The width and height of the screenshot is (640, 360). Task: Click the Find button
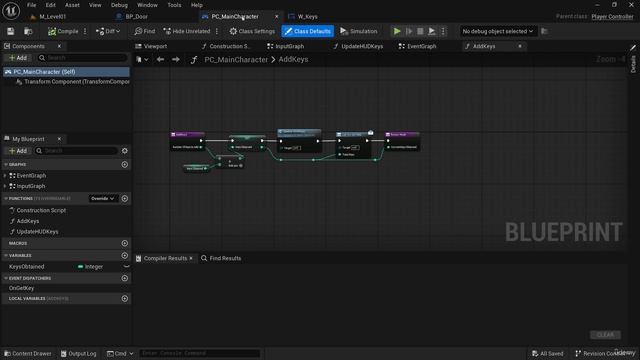tap(145, 31)
